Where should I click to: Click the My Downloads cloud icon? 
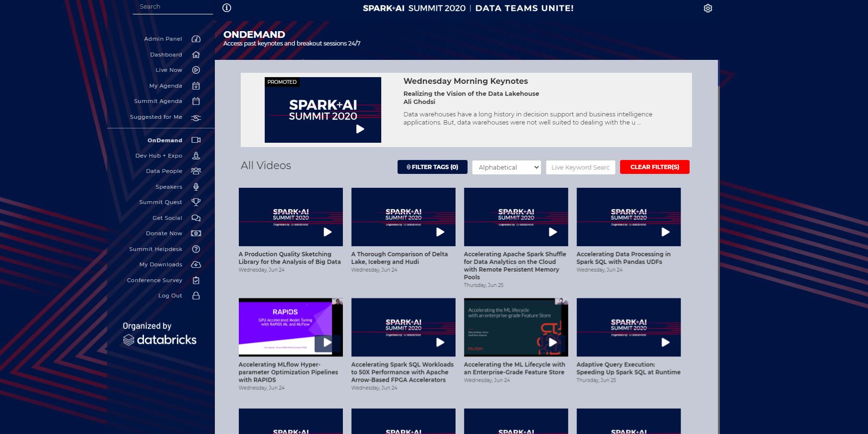pyautogui.click(x=196, y=264)
